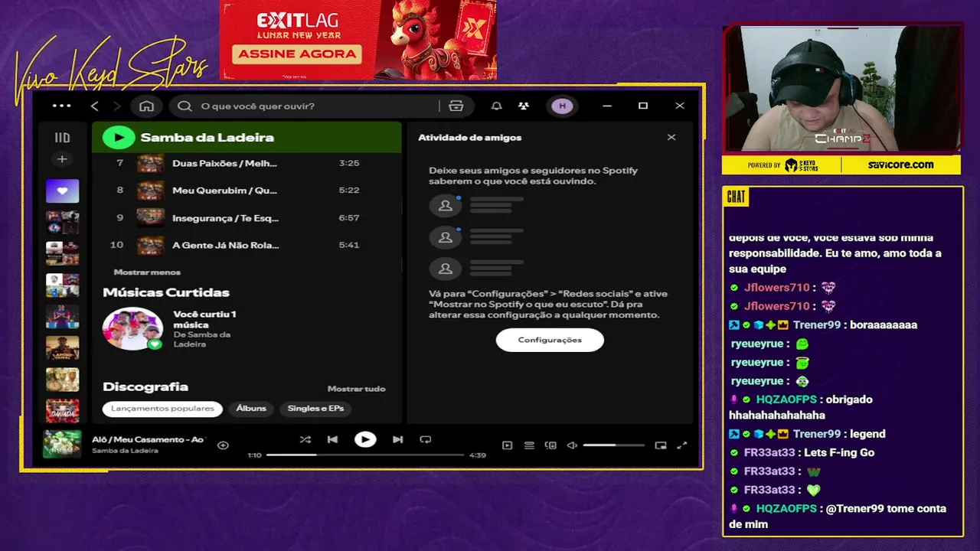This screenshot has width=980, height=551.
Task: Click cover art of track 7 Duas Paixões
Action: click(x=151, y=163)
